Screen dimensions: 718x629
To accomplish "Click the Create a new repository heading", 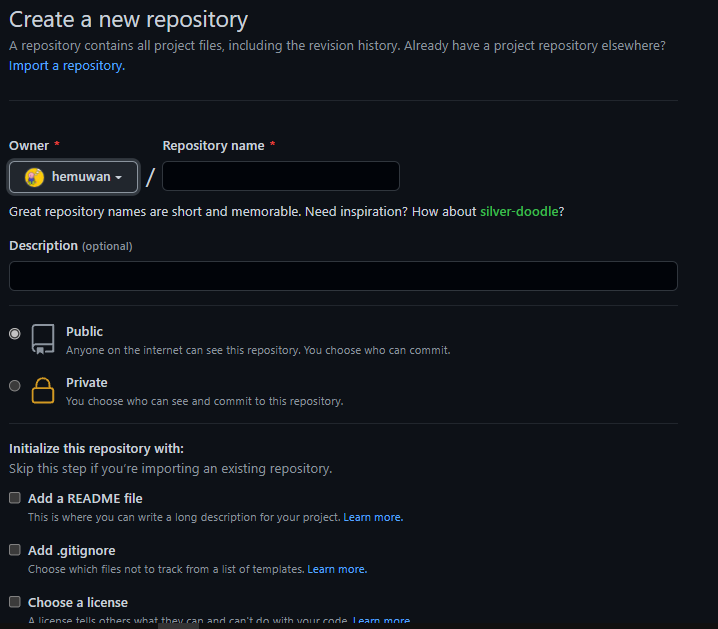I will tap(128, 20).
